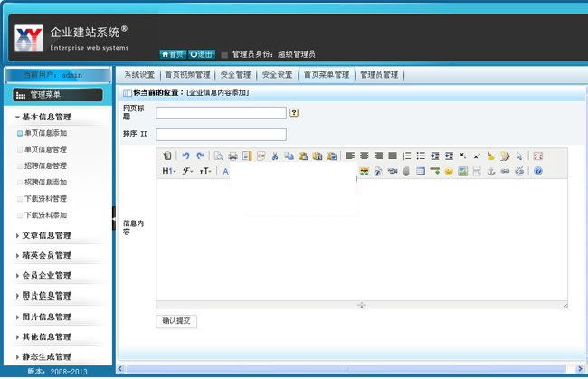Click the undo icon in editor toolbar

[x=186, y=156]
